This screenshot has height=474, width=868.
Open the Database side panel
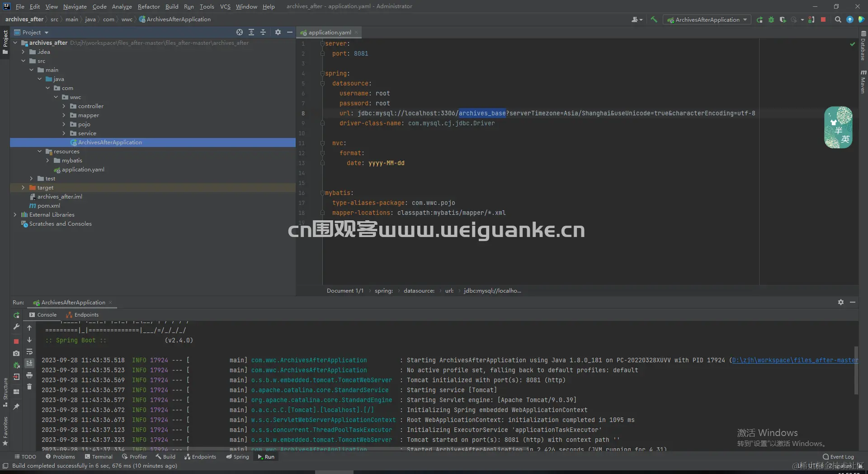coord(863,46)
